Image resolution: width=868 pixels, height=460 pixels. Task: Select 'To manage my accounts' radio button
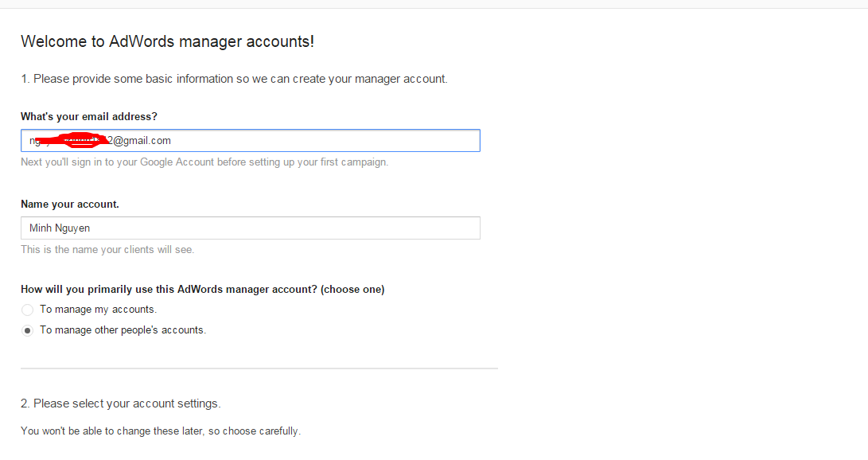click(27, 310)
